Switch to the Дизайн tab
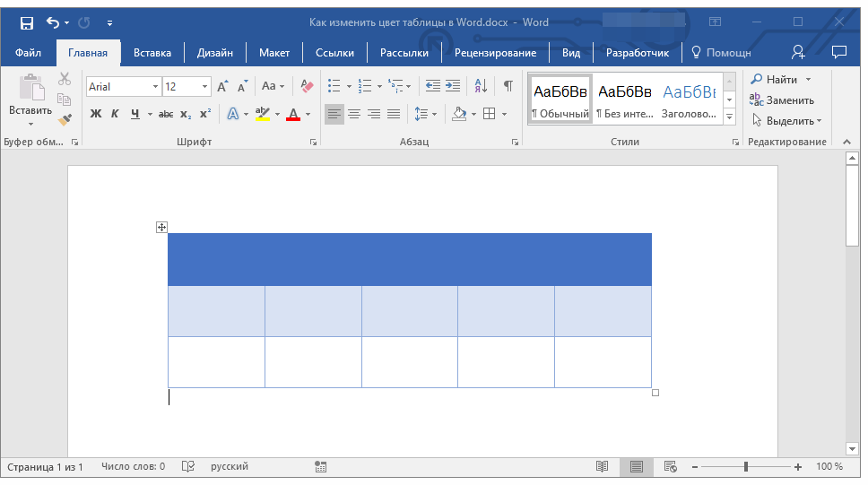Image resolution: width=868 pixels, height=485 pixels. tap(215, 53)
